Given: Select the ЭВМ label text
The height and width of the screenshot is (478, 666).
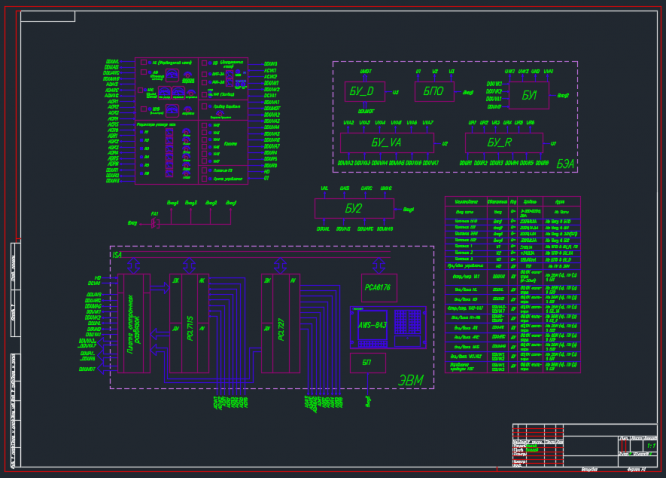Looking at the screenshot, I should 411,378.
